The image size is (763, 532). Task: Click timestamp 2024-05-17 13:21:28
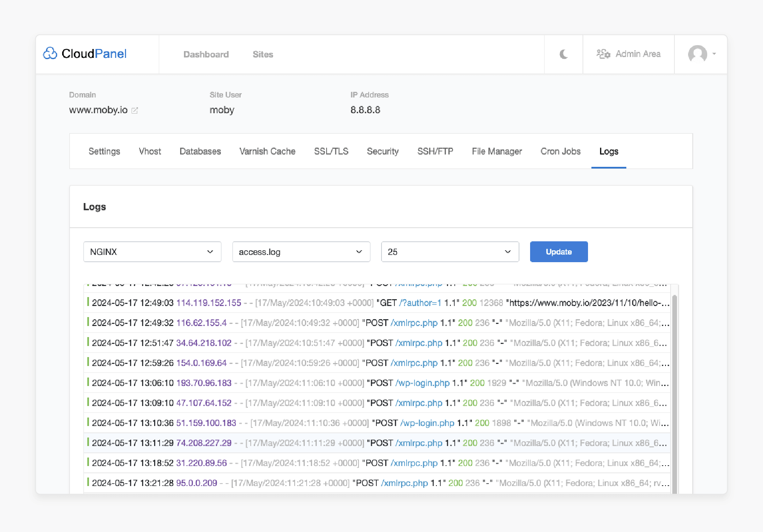(x=133, y=483)
